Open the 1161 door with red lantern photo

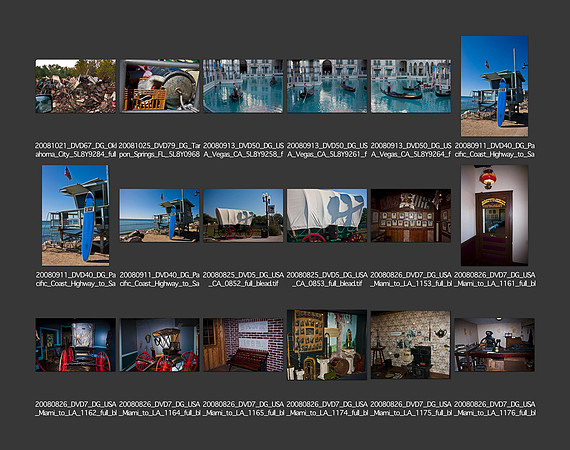coord(494,216)
